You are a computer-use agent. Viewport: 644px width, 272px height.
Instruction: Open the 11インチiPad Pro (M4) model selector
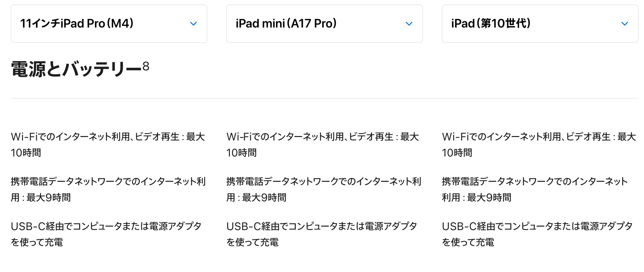[x=109, y=24]
